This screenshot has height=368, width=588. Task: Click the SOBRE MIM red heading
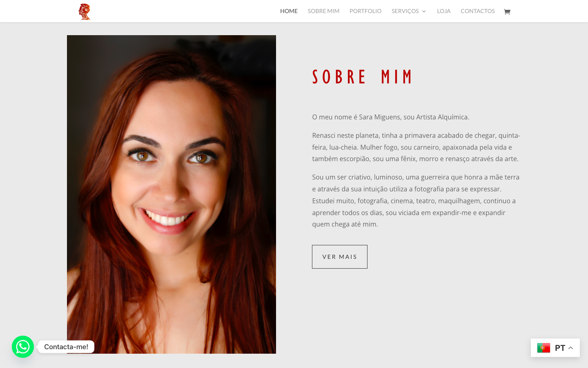pyautogui.click(x=363, y=77)
